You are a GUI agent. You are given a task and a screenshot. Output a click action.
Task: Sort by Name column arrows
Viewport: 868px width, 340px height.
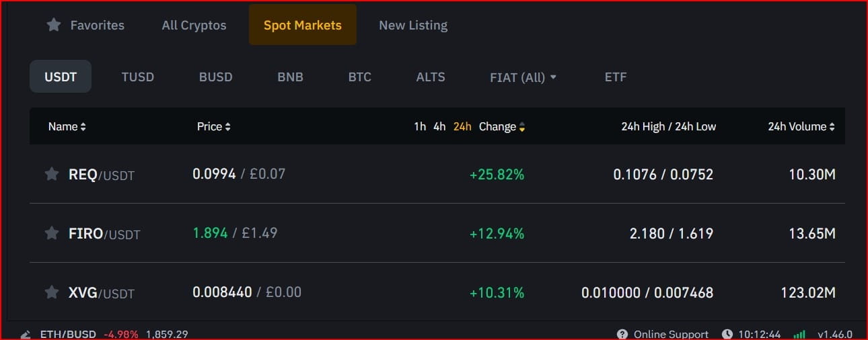(x=83, y=126)
